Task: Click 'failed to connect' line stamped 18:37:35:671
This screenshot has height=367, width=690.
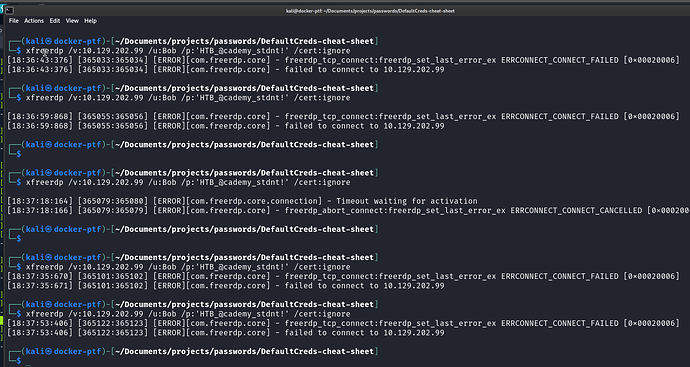Action: tap(226, 286)
